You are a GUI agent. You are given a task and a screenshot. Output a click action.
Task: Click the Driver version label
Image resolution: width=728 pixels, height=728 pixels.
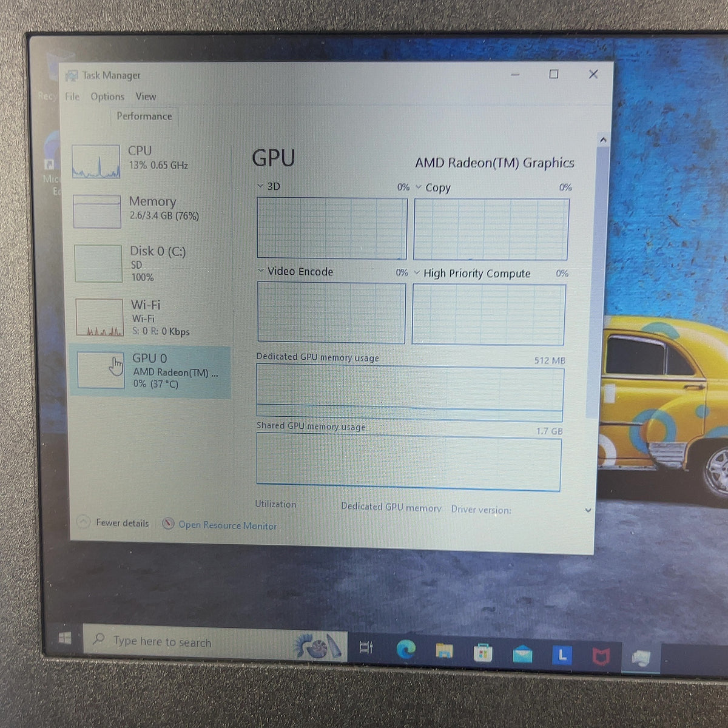coord(481,510)
